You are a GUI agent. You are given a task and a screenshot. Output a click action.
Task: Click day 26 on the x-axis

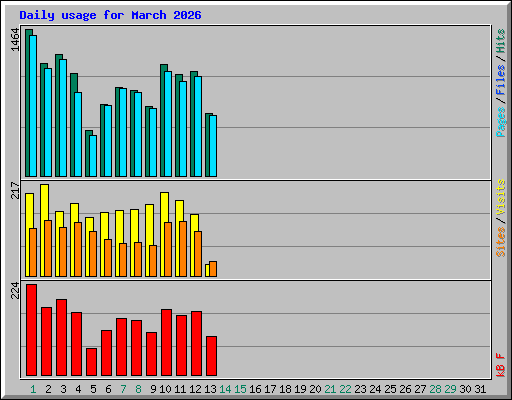[405, 389]
